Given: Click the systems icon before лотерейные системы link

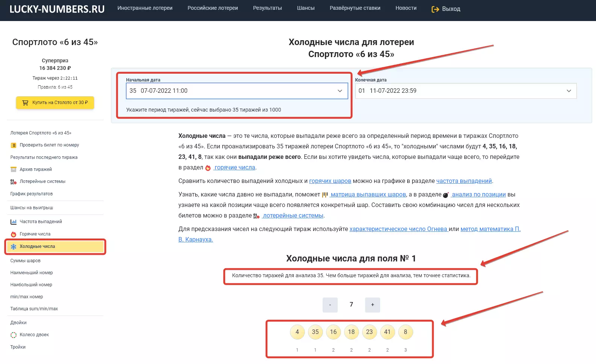Looking at the screenshot, I should click(x=256, y=216).
